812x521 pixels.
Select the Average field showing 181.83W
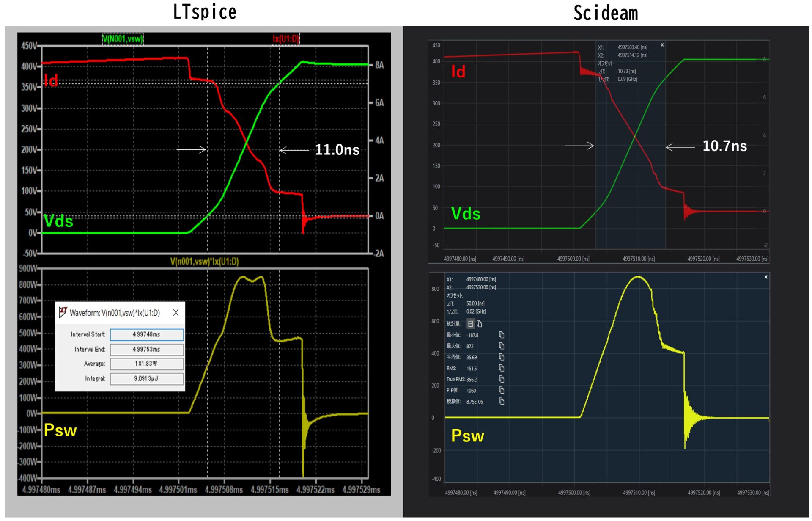[x=147, y=364]
